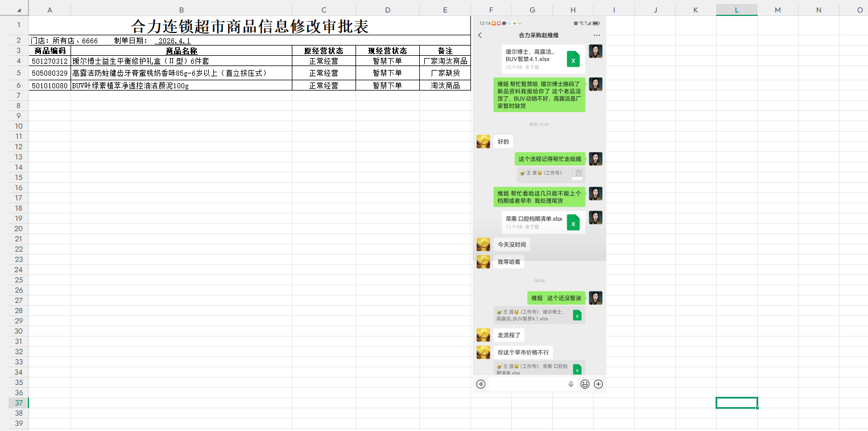The height and width of the screenshot is (431, 868).
Task: Select the column B header
Action: 181,10
